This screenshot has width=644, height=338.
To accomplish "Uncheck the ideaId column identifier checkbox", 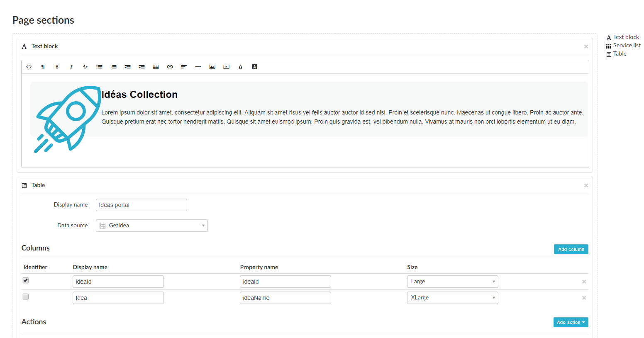I will [x=25, y=280].
